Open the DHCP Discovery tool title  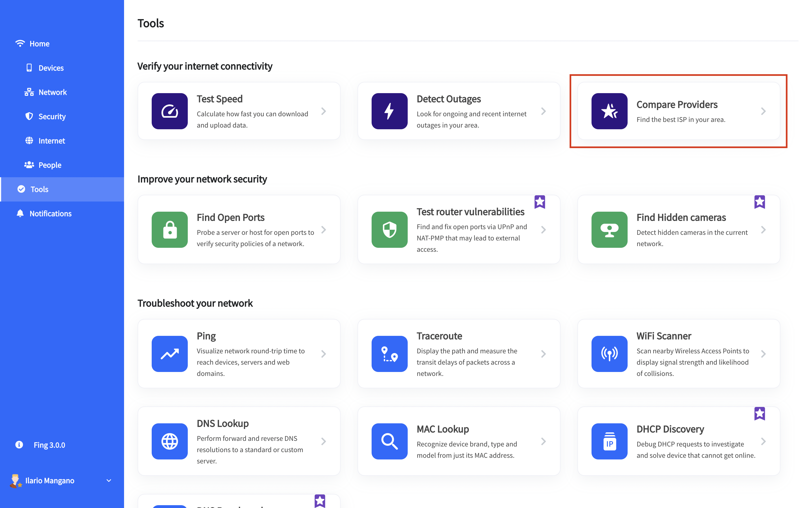(x=670, y=429)
